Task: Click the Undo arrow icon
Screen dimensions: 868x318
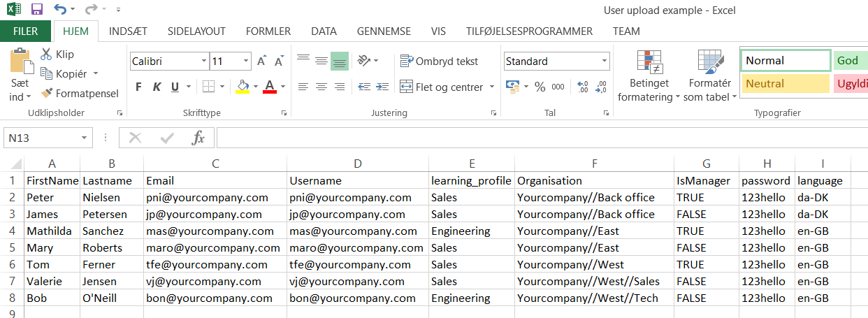Action: click(60, 10)
